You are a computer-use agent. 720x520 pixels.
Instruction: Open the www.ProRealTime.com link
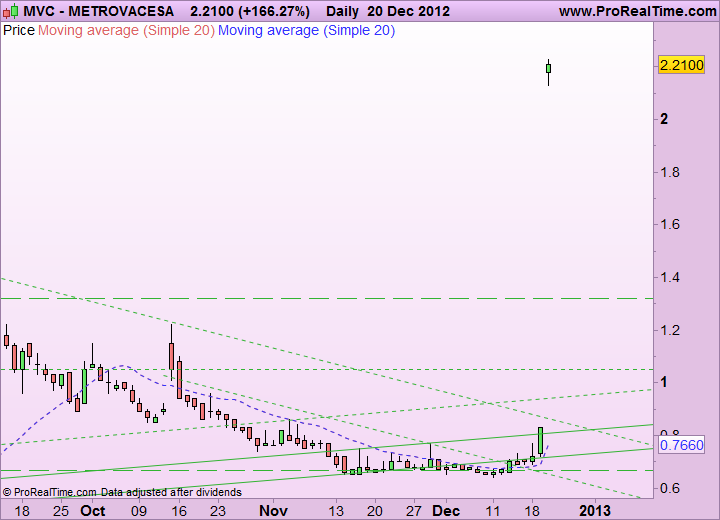pyautogui.click(x=637, y=11)
